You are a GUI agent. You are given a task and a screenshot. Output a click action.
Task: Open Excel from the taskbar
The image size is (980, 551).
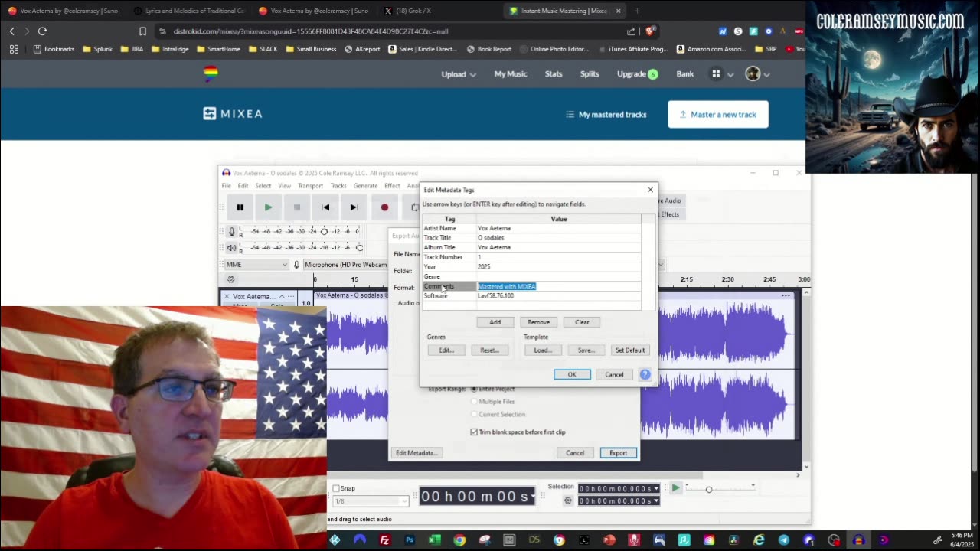tap(434, 540)
